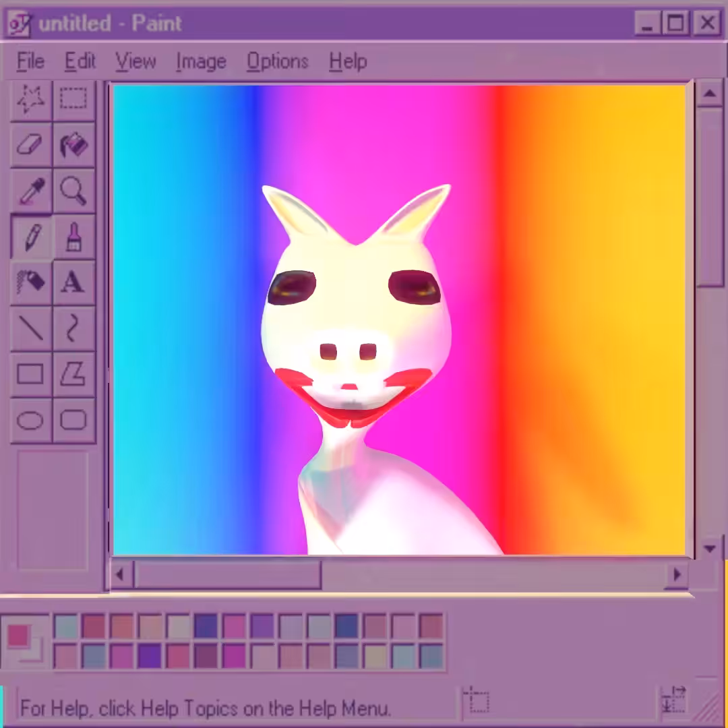Select the Polygon tool
This screenshot has height=728, width=728.
74,373
